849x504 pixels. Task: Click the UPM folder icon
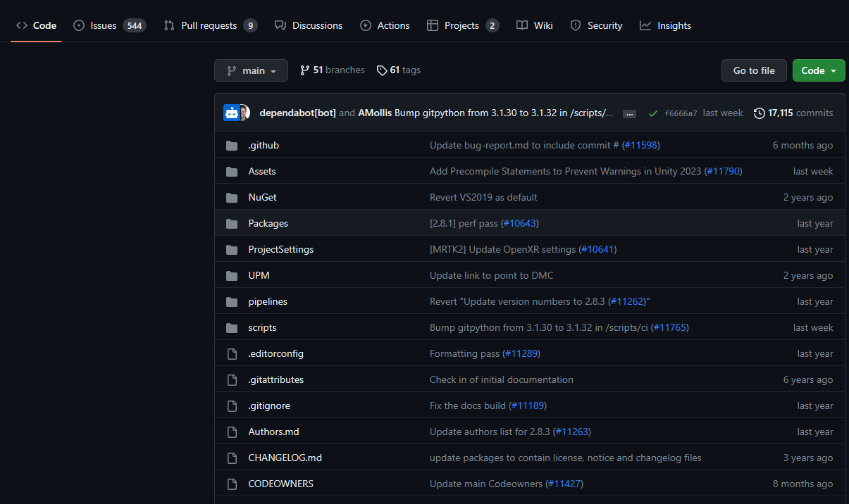point(232,275)
